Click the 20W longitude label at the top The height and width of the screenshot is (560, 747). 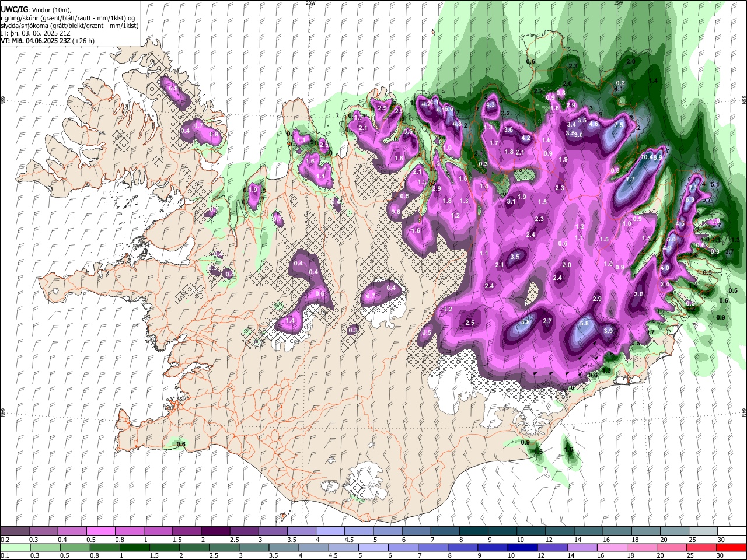(310, 3)
